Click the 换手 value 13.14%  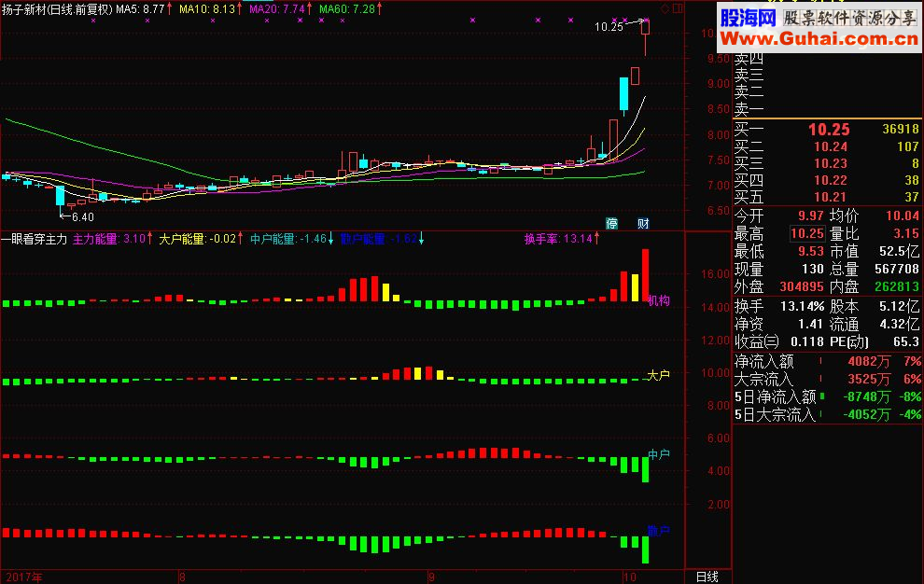click(802, 306)
